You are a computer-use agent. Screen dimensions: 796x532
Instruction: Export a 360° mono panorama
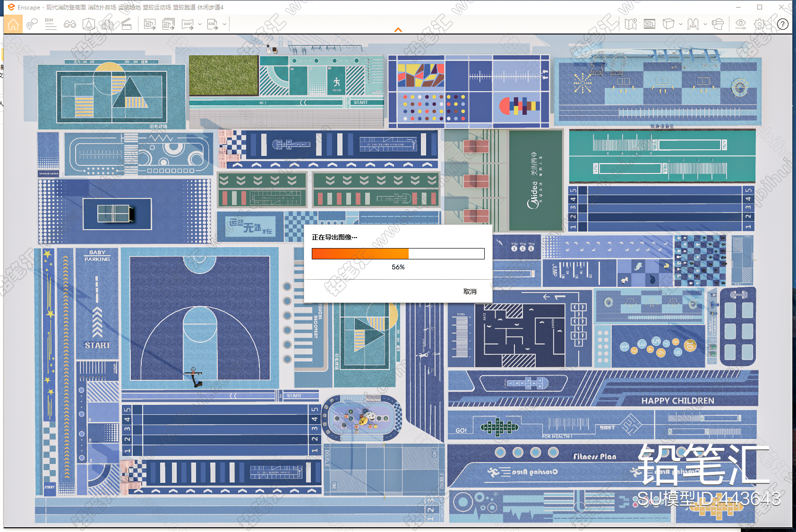coord(188,24)
